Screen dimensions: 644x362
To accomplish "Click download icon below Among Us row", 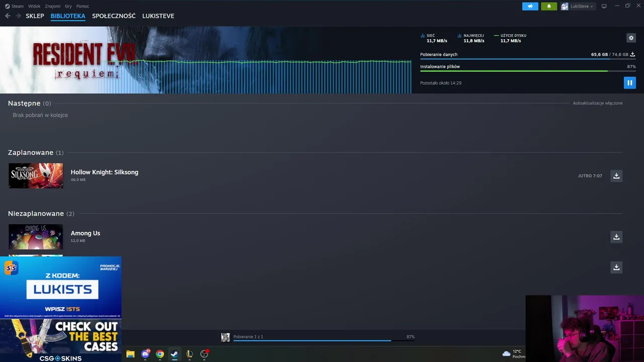I will [616, 267].
